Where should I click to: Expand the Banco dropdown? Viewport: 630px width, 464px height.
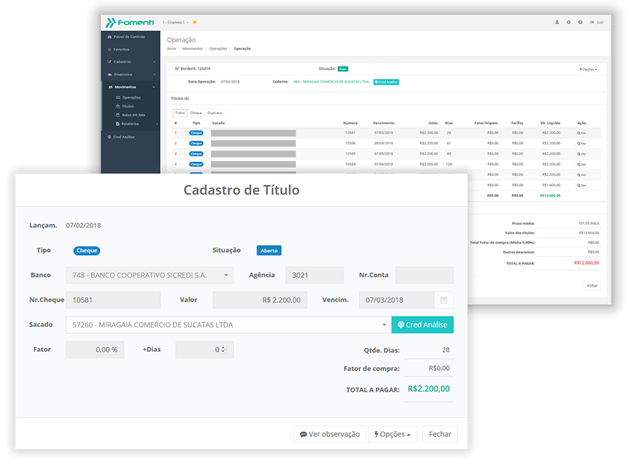point(227,275)
